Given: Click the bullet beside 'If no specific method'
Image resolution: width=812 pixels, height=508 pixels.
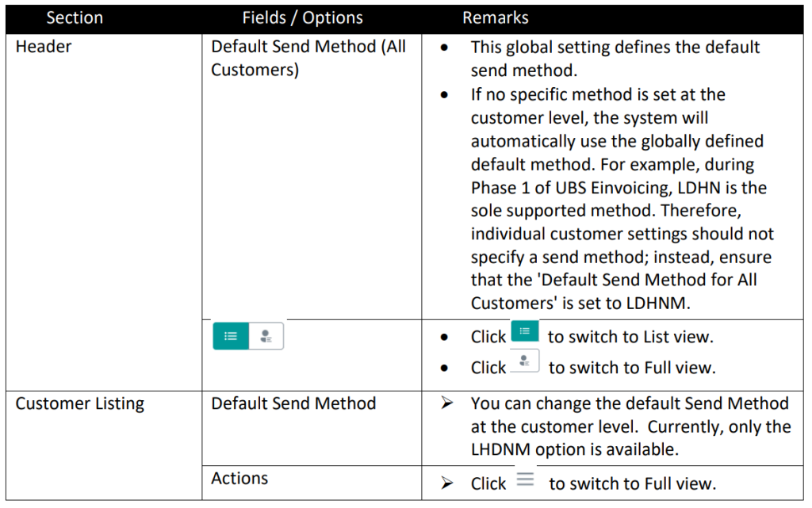Looking at the screenshot, I should click(x=444, y=94).
